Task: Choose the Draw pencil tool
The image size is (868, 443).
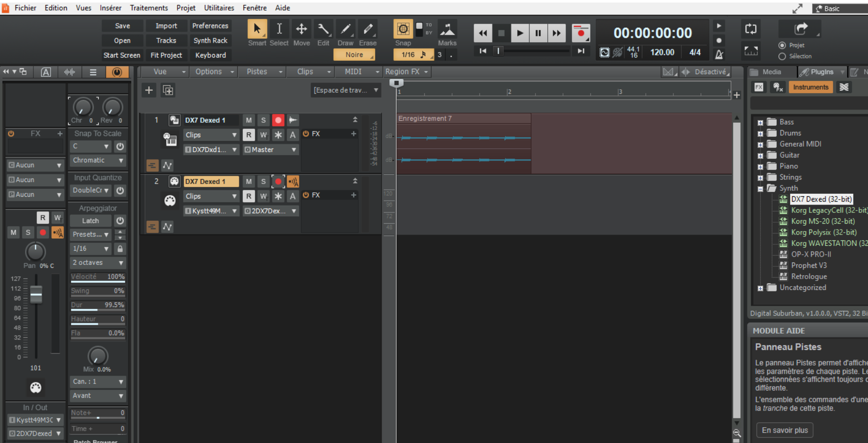Action: [x=345, y=29]
